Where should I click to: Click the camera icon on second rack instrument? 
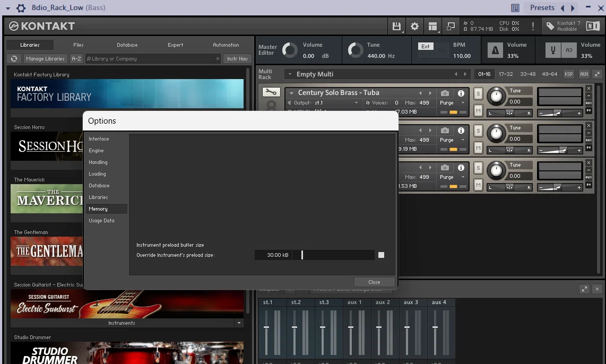pos(445,130)
